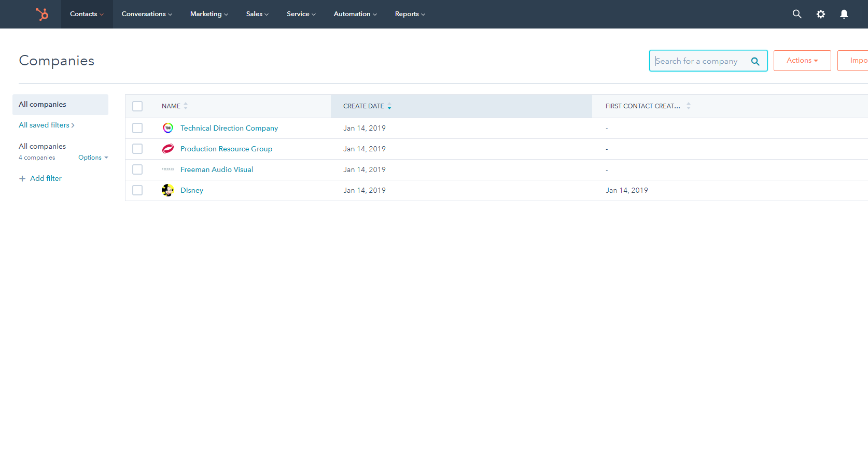
Task: Click the unhighlighted 'All companies' filter title
Action: [43, 146]
